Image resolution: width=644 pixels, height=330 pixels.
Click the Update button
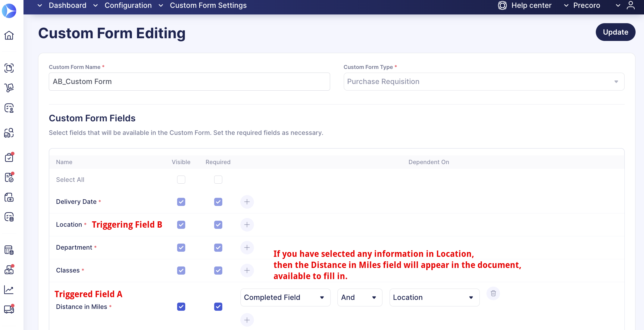click(x=615, y=32)
